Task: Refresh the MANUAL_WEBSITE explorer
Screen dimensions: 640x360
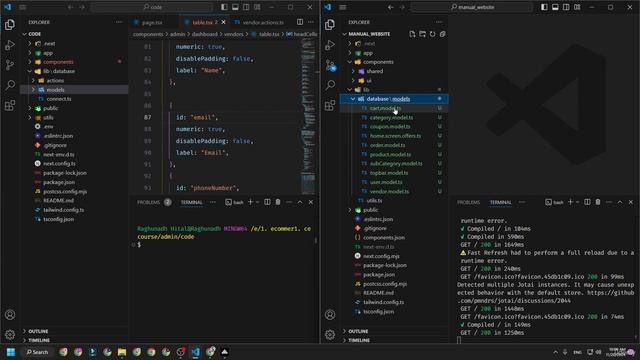Action: (433, 34)
